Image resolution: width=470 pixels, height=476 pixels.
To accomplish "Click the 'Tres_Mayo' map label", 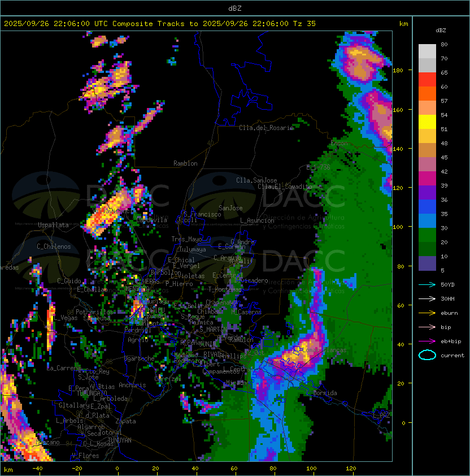I will [x=186, y=239].
